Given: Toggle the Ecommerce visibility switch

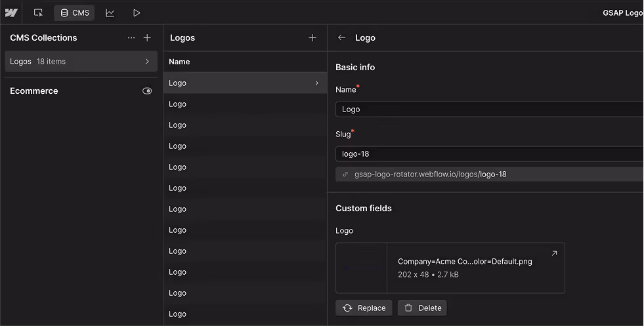Looking at the screenshot, I should 147,91.
